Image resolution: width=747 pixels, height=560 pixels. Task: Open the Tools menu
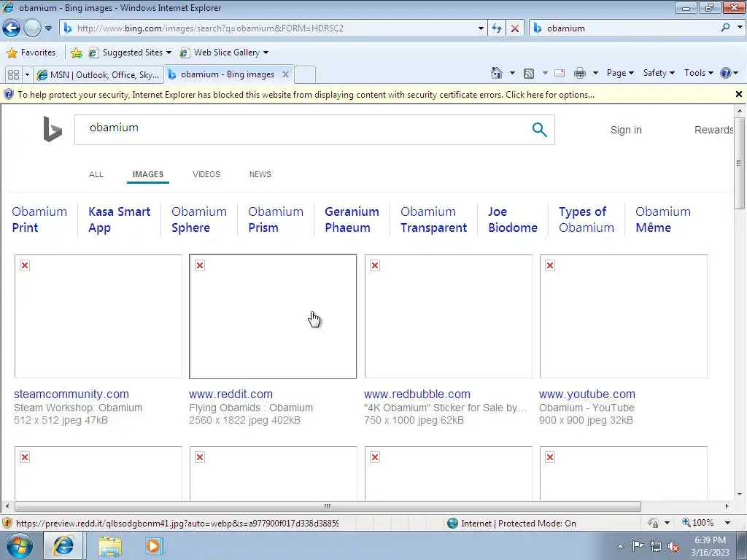(698, 73)
